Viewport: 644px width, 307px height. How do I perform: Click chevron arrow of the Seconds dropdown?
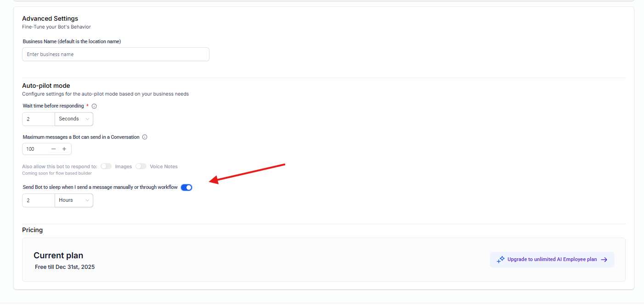coord(87,119)
